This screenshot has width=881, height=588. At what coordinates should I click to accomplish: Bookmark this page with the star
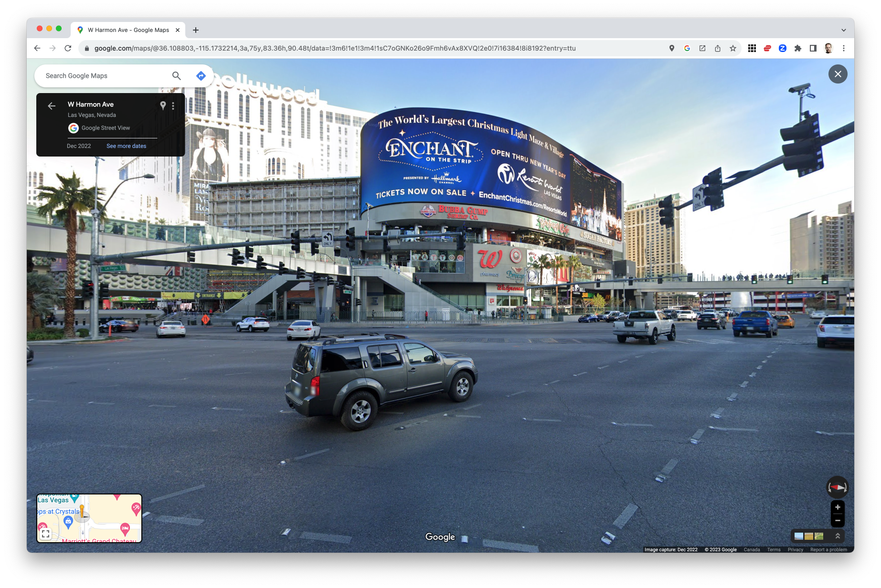733,48
